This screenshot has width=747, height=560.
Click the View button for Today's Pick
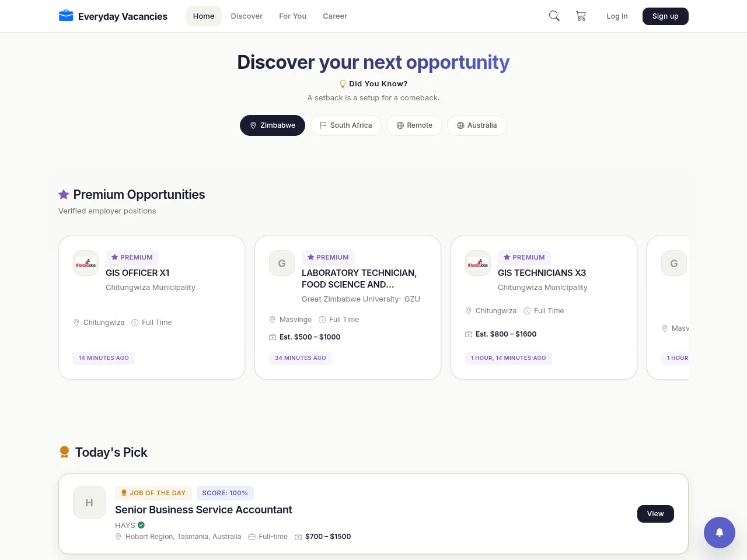655,514
